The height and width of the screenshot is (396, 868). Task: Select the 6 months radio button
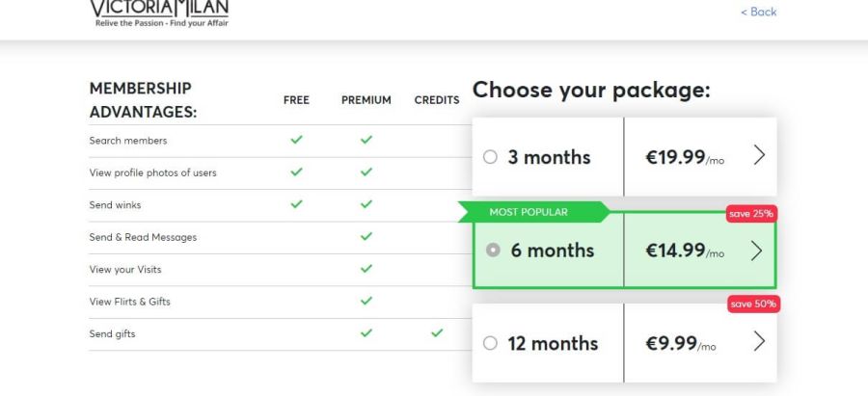coord(494,251)
